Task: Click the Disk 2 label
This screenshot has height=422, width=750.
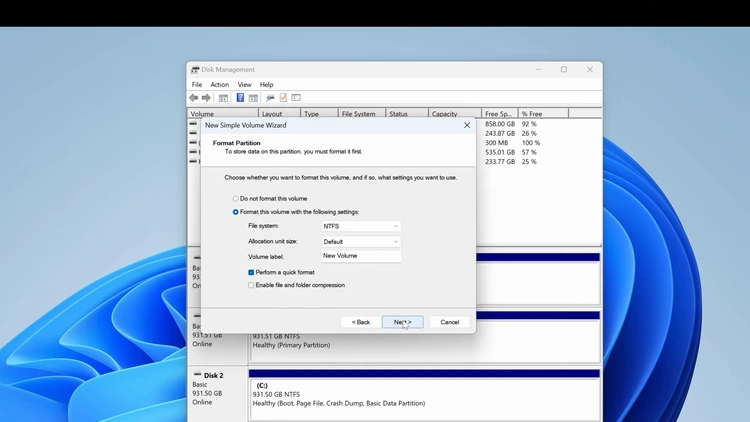Action: 214,376
